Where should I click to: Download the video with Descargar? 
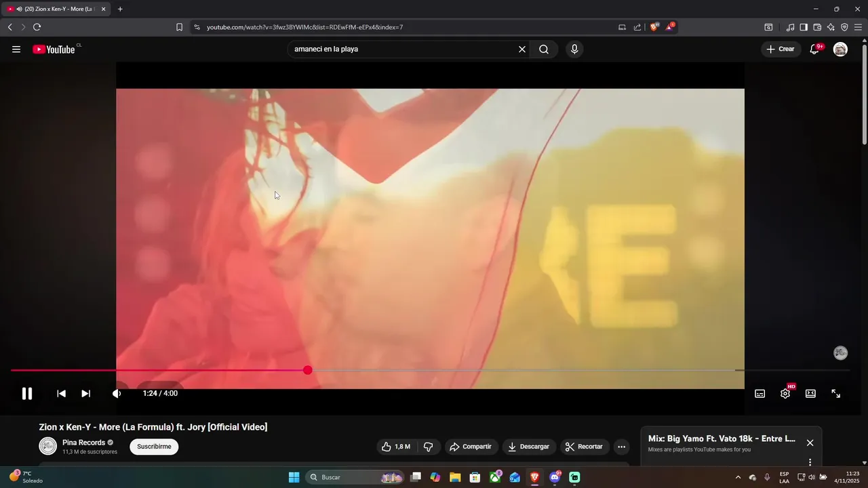530,447
